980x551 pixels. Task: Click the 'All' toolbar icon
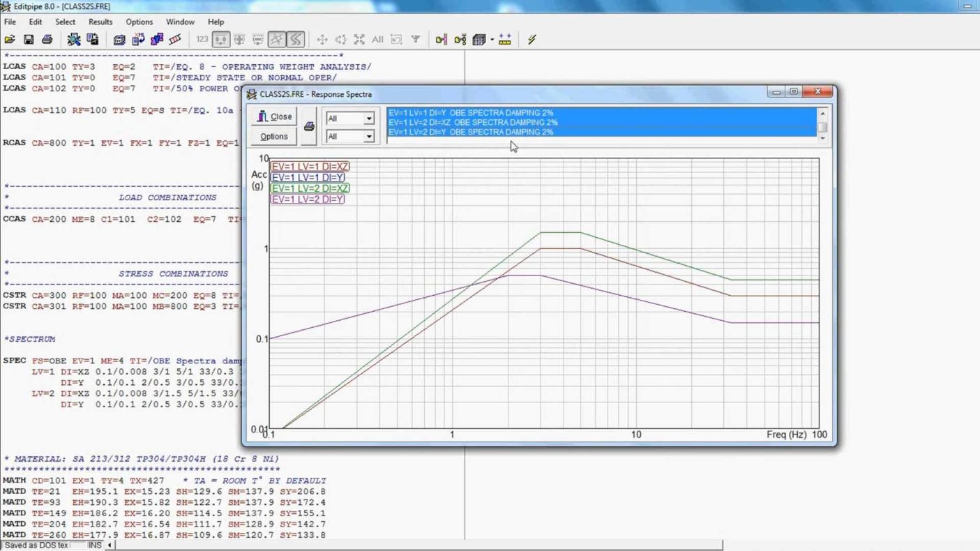click(377, 40)
